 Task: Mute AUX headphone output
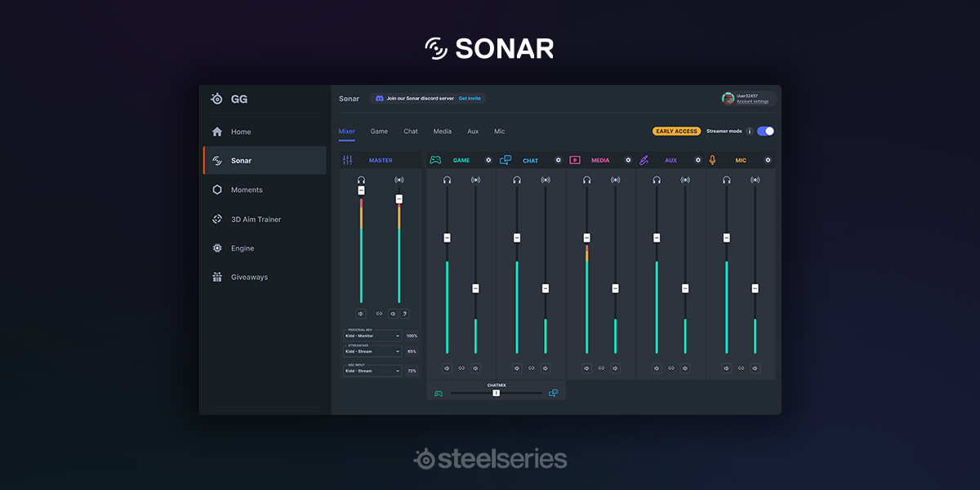pos(657,368)
